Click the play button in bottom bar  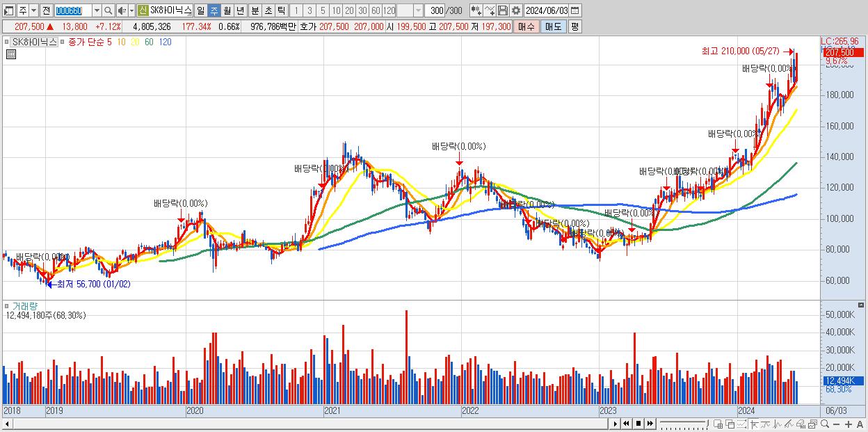click(615, 424)
